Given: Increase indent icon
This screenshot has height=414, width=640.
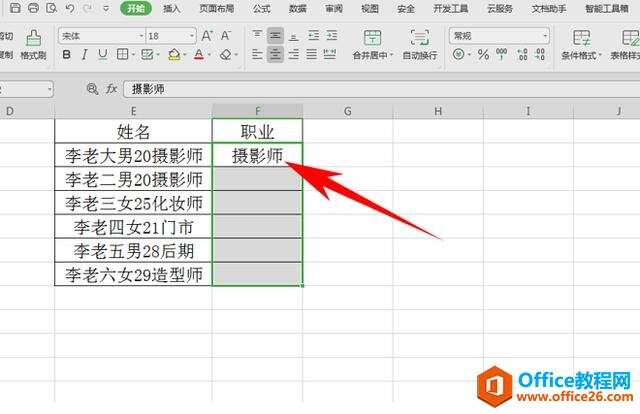Looking at the screenshot, I should click(331, 36).
